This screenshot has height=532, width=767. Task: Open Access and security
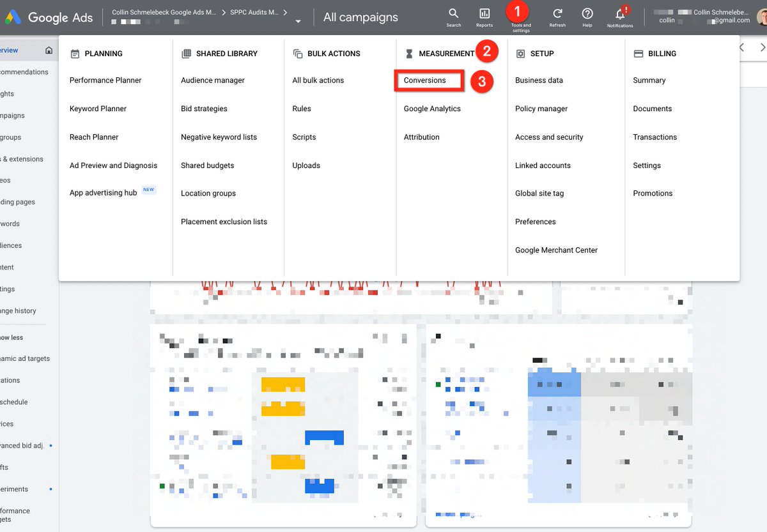click(x=549, y=137)
